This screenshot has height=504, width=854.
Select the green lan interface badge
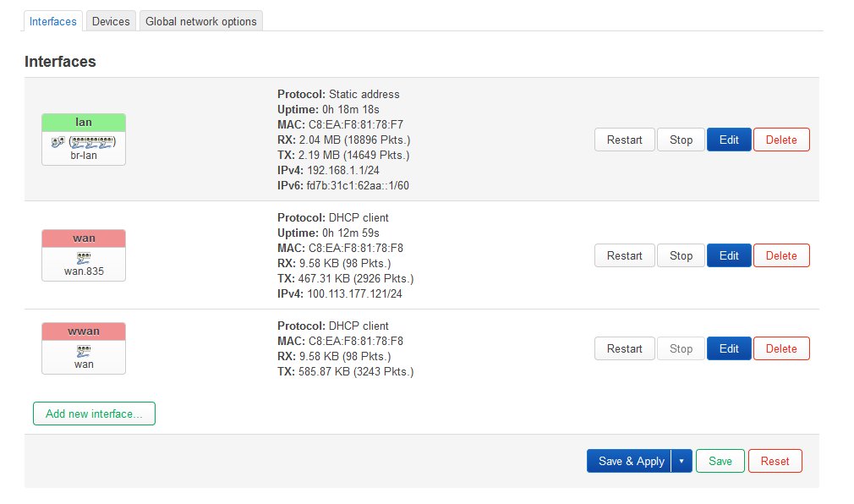(x=84, y=123)
